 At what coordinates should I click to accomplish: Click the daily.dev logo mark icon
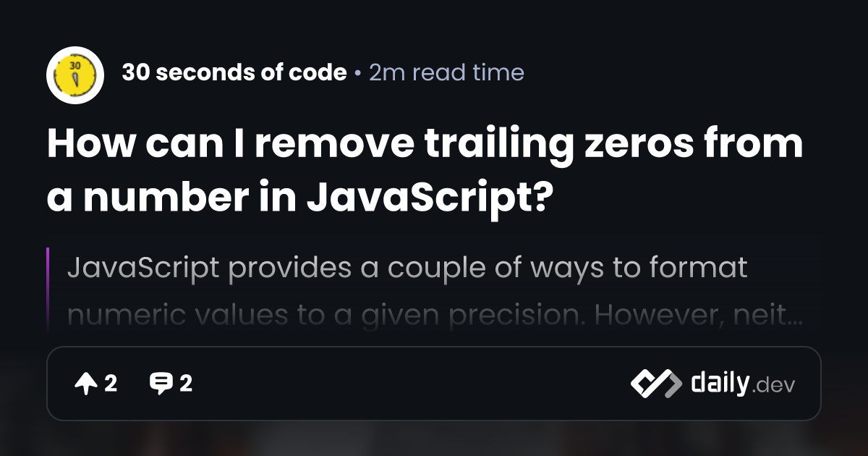point(655,384)
